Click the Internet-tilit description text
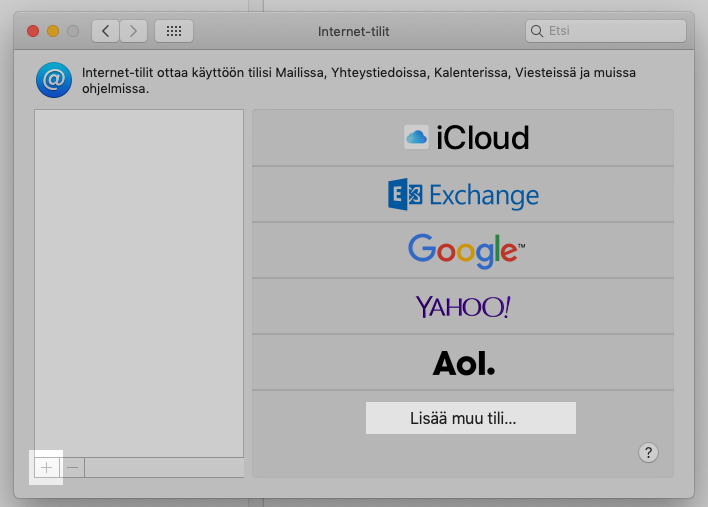Viewport: 708px width, 507px height. coord(359,80)
